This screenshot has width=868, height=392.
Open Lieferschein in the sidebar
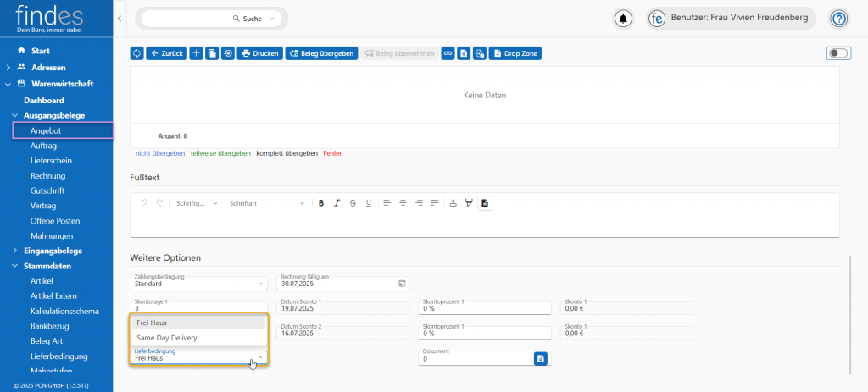(52, 160)
